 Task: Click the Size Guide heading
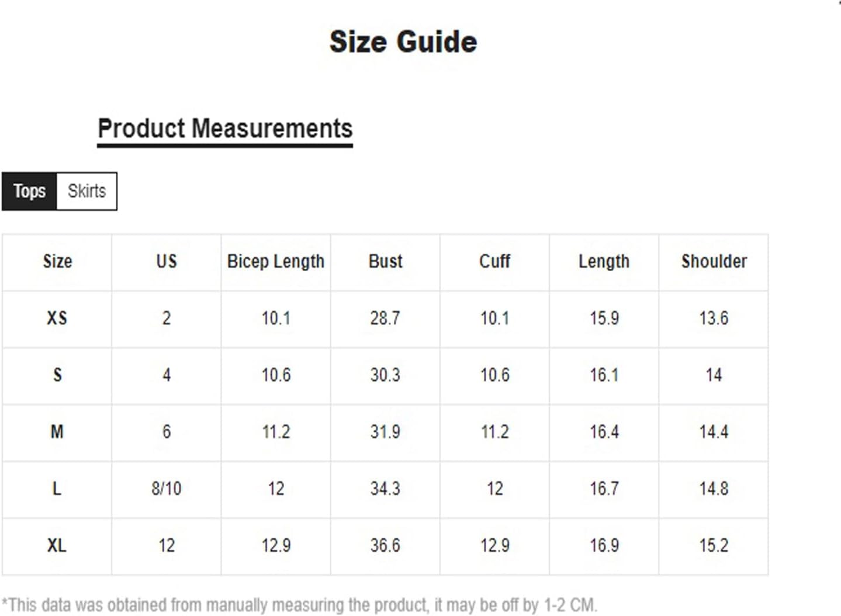[x=403, y=42]
